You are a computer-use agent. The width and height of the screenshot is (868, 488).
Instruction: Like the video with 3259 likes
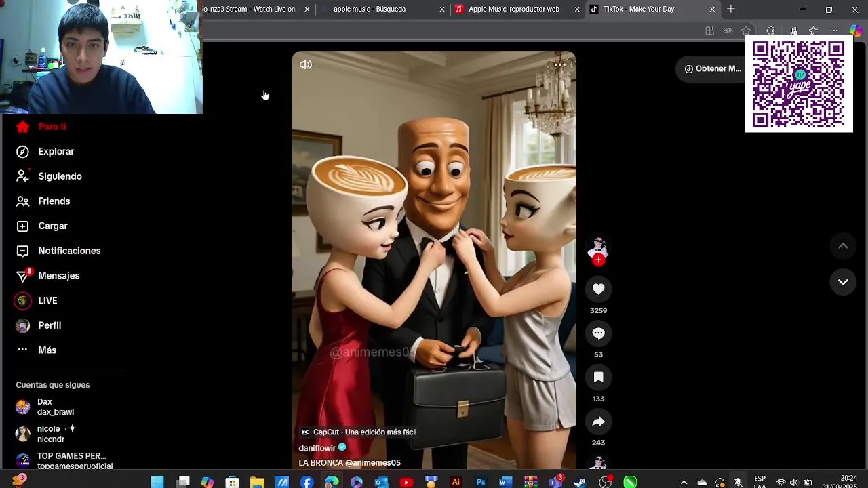click(598, 289)
